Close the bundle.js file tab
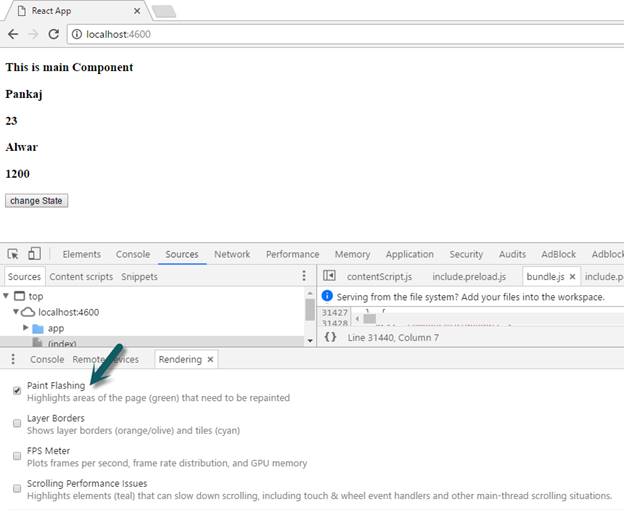 click(572, 277)
